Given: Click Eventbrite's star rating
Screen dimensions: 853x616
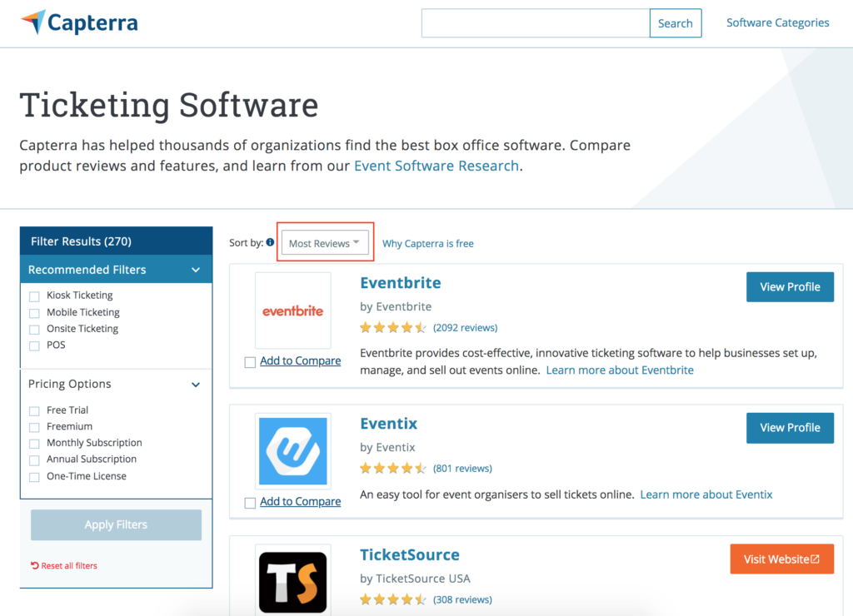Looking at the screenshot, I should click(393, 328).
